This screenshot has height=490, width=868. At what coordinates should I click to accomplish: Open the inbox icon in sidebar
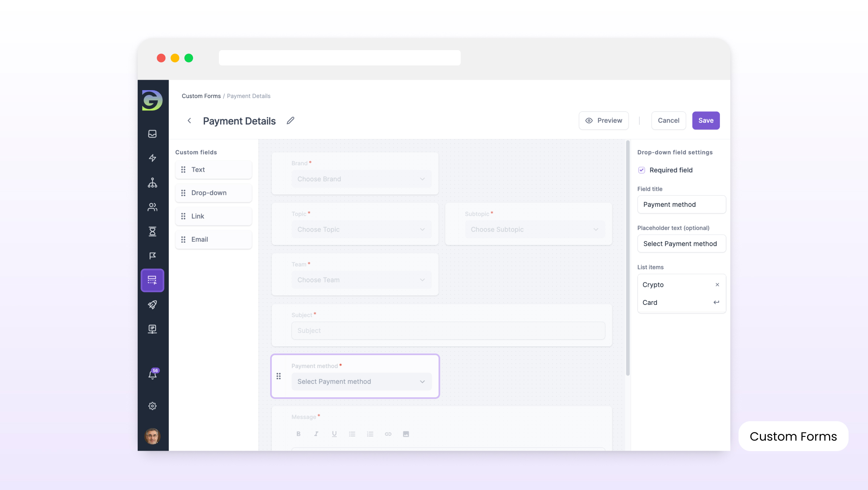tap(152, 134)
